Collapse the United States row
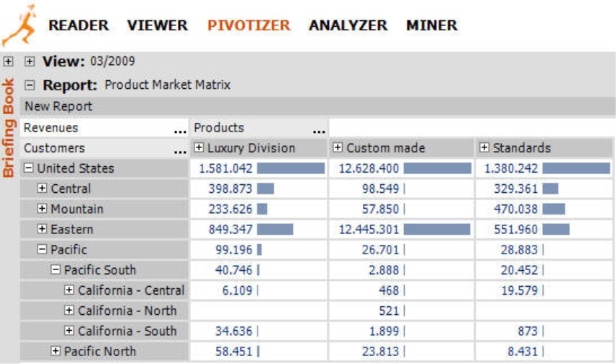This screenshot has width=616, height=364. (28, 168)
